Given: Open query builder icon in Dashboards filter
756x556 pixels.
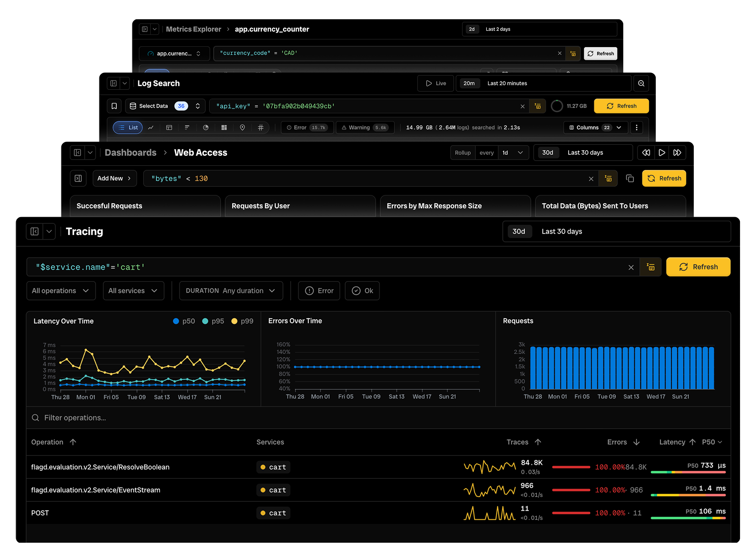Looking at the screenshot, I should (x=608, y=179).
